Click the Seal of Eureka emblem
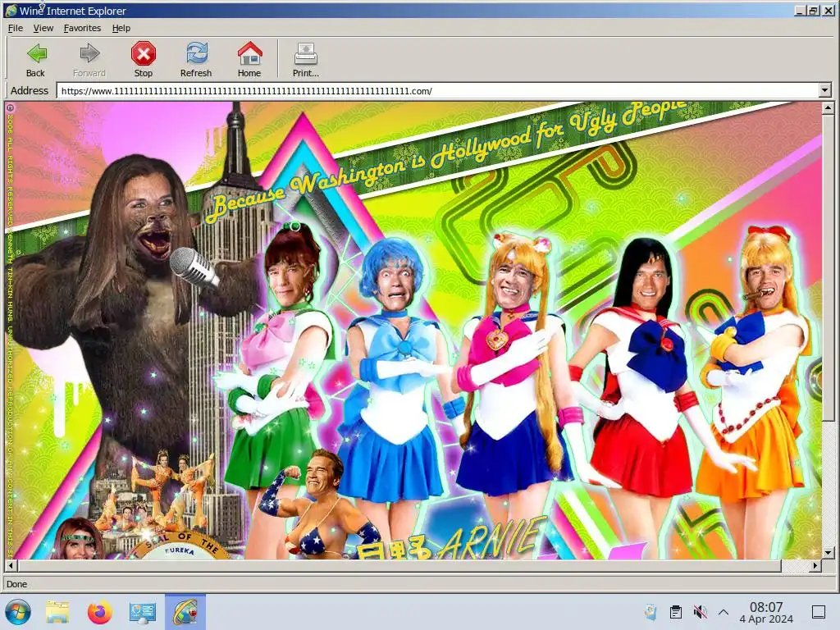The image size is (840, 630). point(180,546)
